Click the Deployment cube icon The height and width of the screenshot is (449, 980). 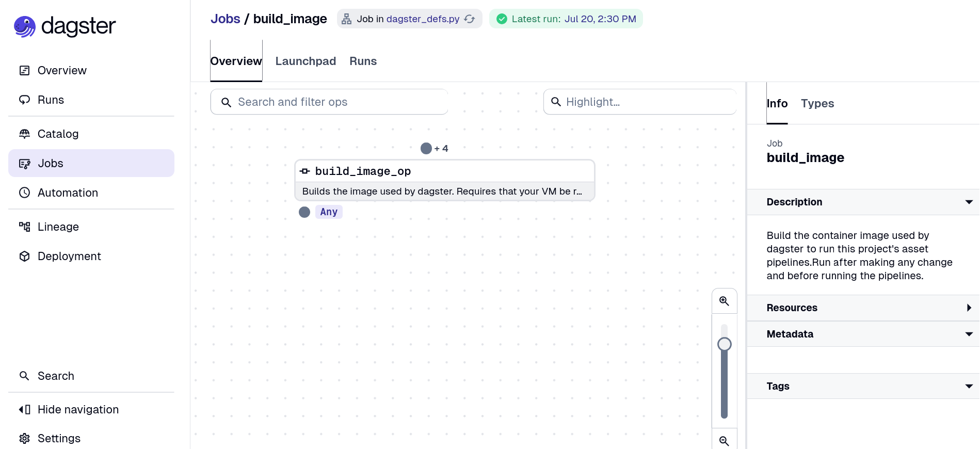click(24, 256)
